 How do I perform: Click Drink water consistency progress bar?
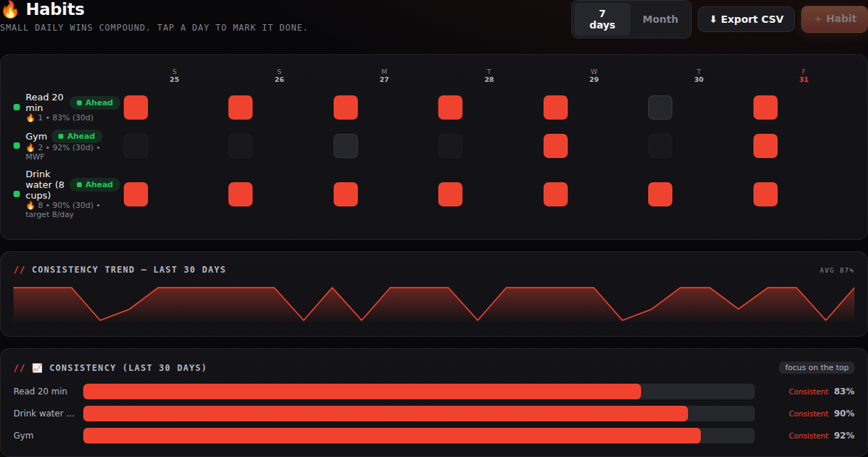pyautogui.click(x=418, y=414)
